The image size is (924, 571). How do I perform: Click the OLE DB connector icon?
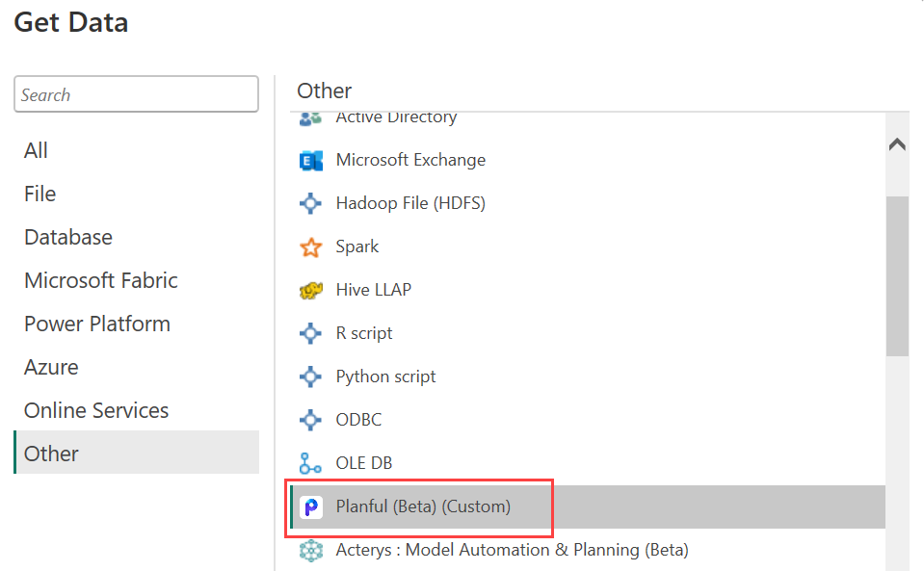310,464
